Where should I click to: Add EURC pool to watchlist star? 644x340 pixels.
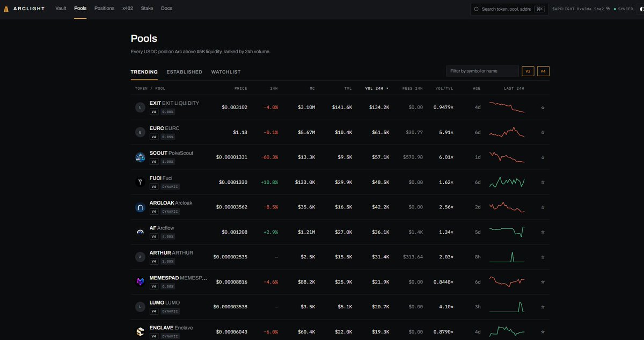click(543, 132)
